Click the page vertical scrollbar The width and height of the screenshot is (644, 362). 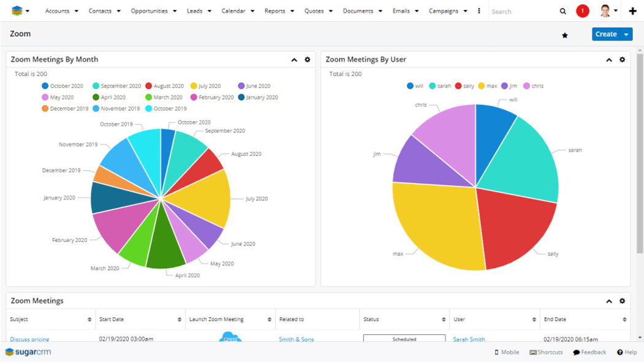click(640, 154)
